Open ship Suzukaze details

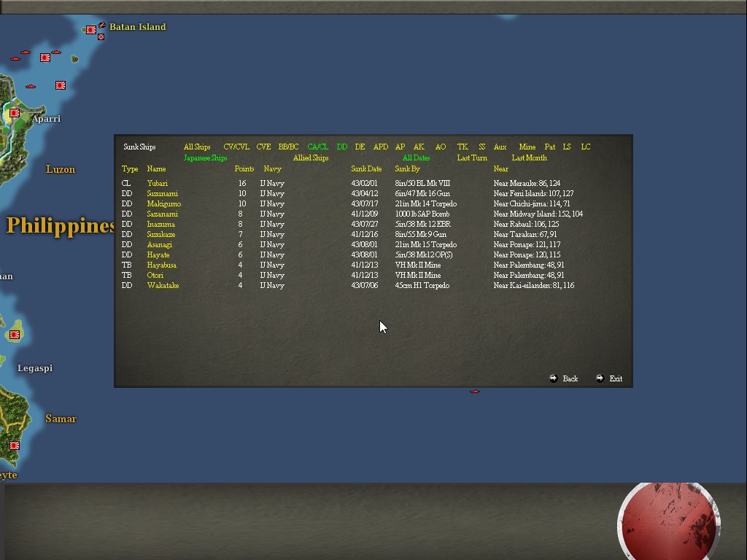(161, 234)
